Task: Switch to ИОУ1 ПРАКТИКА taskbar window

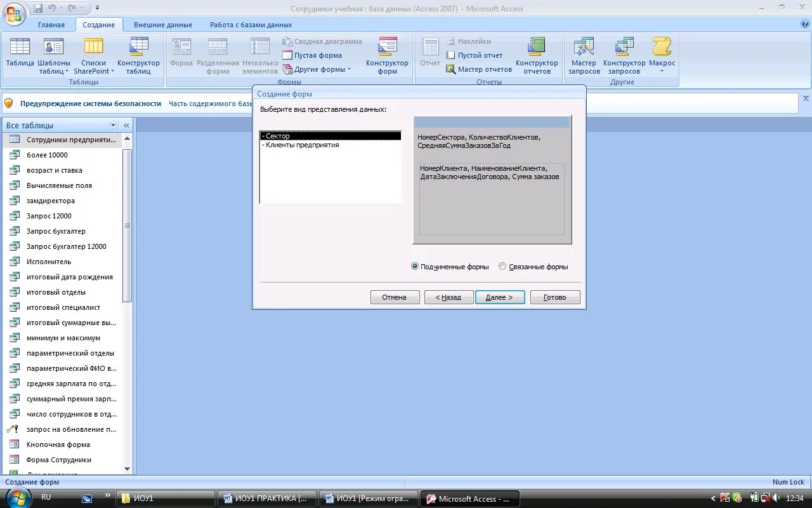Action: [x=267, y=498]
